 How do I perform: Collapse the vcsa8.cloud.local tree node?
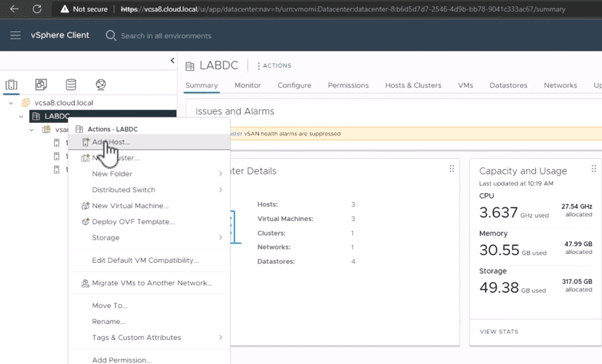pos(11,103)
